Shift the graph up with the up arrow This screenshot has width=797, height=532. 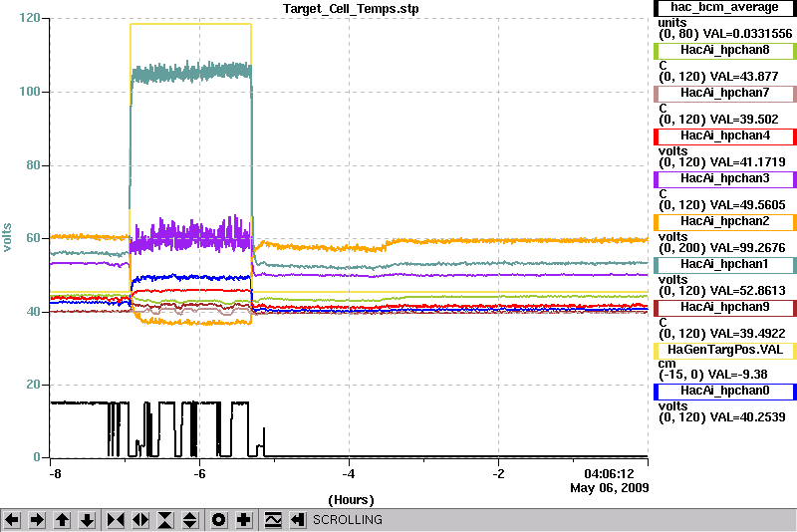pyautogui.click(x=63, y=520)
